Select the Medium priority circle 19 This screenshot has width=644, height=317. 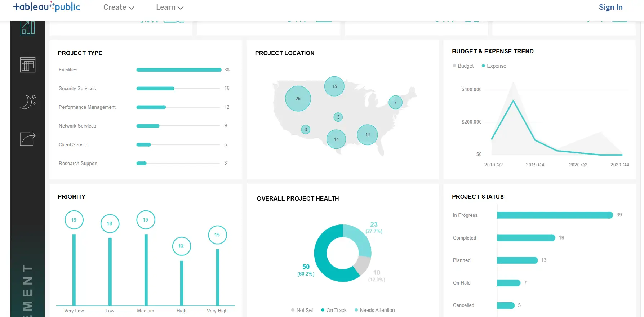[x=146, y=220]
